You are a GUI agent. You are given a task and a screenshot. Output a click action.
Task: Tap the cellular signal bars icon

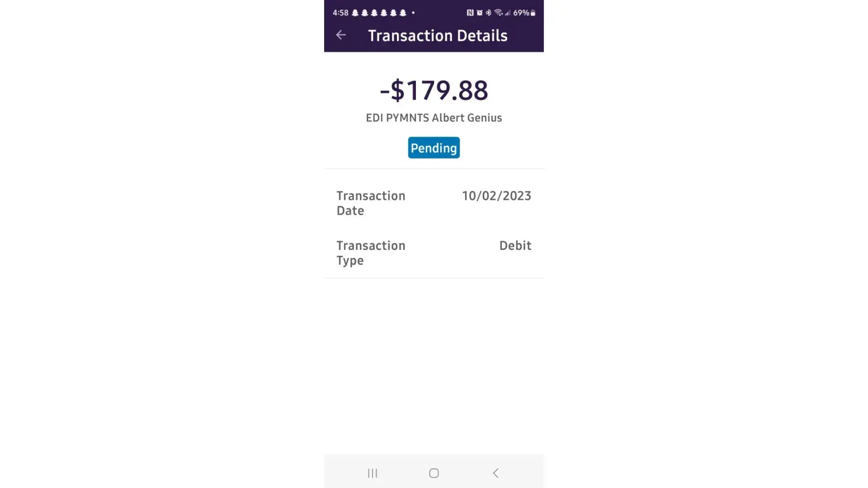[x=508, y=13]
